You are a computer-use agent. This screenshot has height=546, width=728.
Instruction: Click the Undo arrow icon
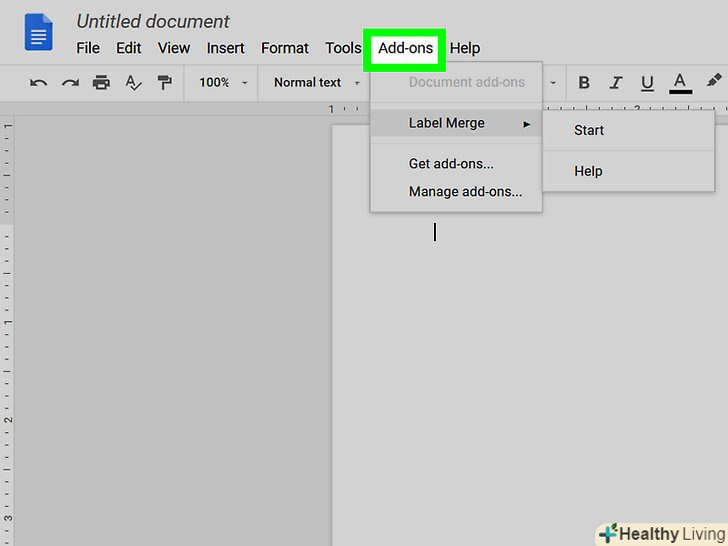pos(38,83)
